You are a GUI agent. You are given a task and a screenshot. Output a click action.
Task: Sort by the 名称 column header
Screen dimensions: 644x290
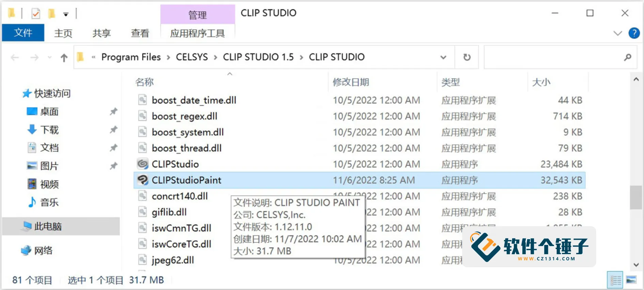[x=144, y=82]
